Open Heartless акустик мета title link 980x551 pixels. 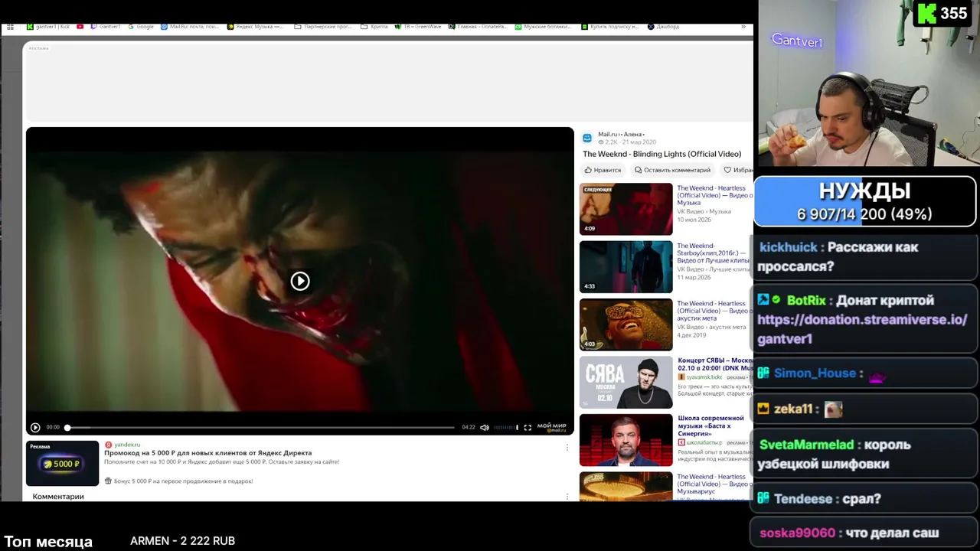(714, 311)
